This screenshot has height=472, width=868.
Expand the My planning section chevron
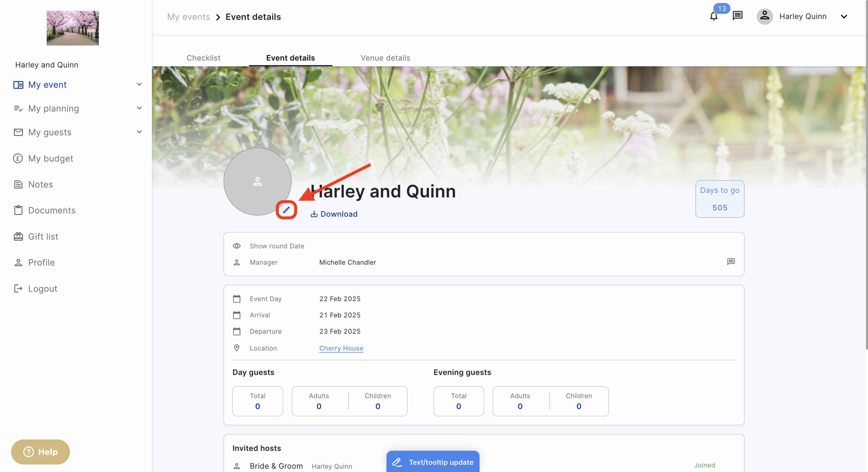pos(139,108)
